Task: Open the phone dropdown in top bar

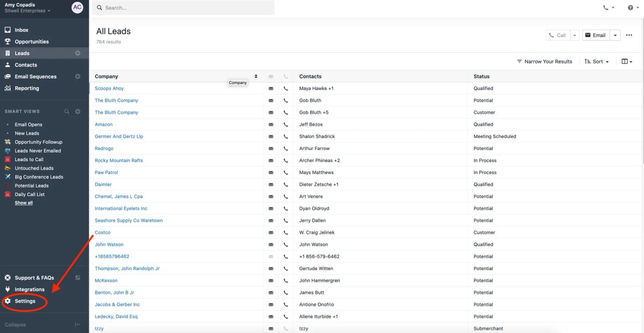Action: click(609, 8)
